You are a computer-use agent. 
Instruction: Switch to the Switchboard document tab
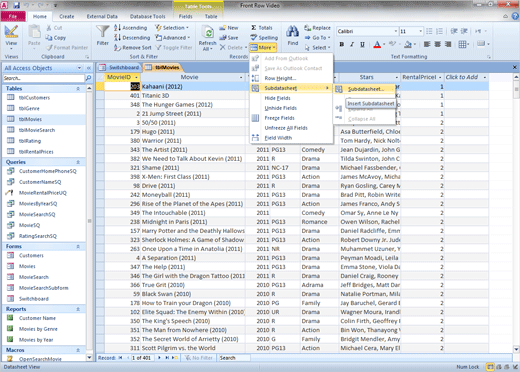[119, 68]
